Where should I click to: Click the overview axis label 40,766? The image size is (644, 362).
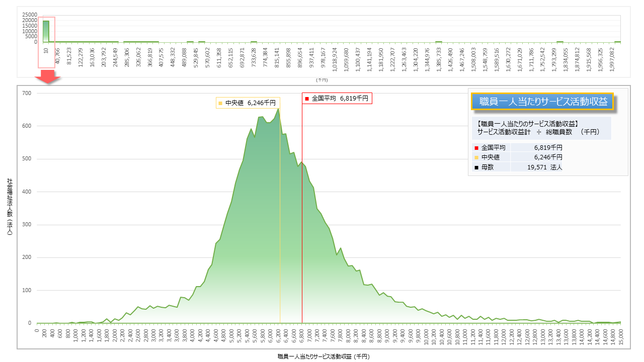57,56
